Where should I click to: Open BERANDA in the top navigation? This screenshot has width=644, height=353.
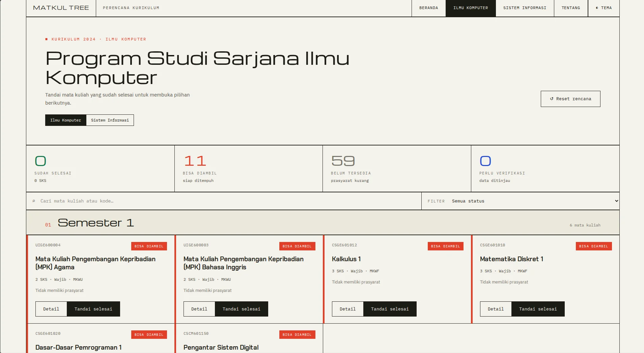click(428, 8)
